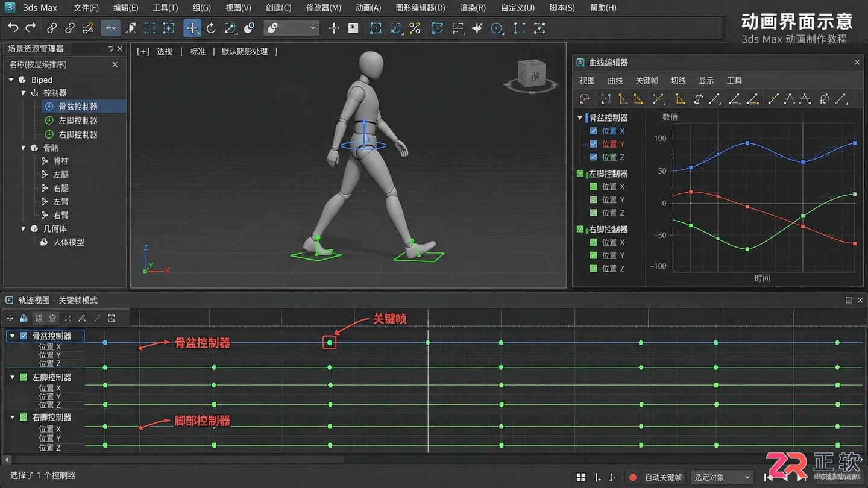Open the 文件(F) menu

click(86, 8)
